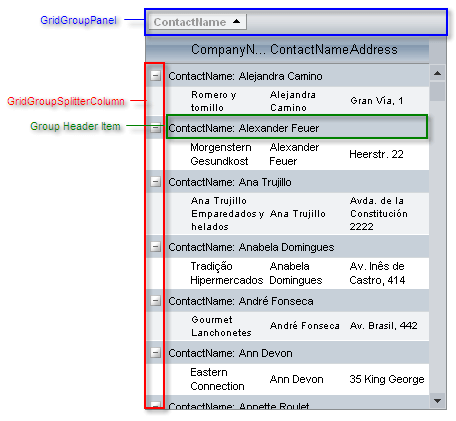The image size is (456, 421).
Task: Sort by CompanyName column header
Action: pos(228,50)
